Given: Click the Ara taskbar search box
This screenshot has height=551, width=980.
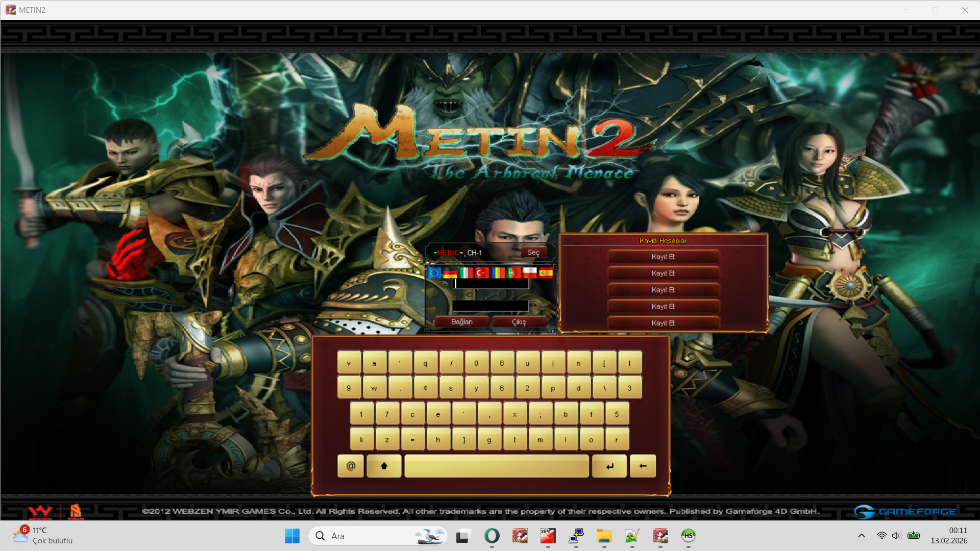Looking at the screenshot, I should click(x=378, y=536).
